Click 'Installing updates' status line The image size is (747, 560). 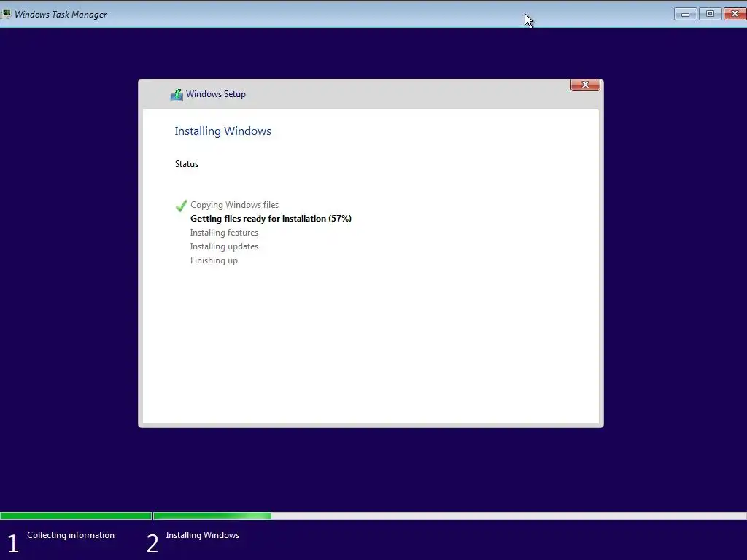224,246
